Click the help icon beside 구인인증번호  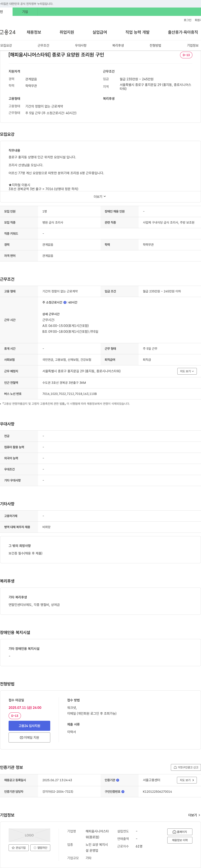(x=123, y=791)
